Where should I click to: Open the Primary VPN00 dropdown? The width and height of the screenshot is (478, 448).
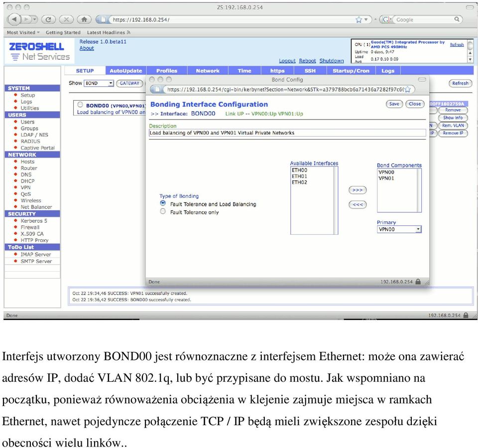coord(399,229)
